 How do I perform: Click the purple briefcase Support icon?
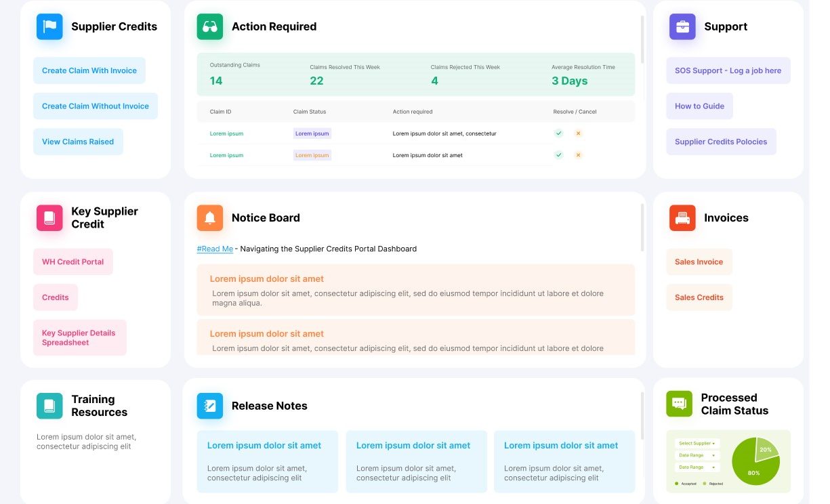point(682,26)
